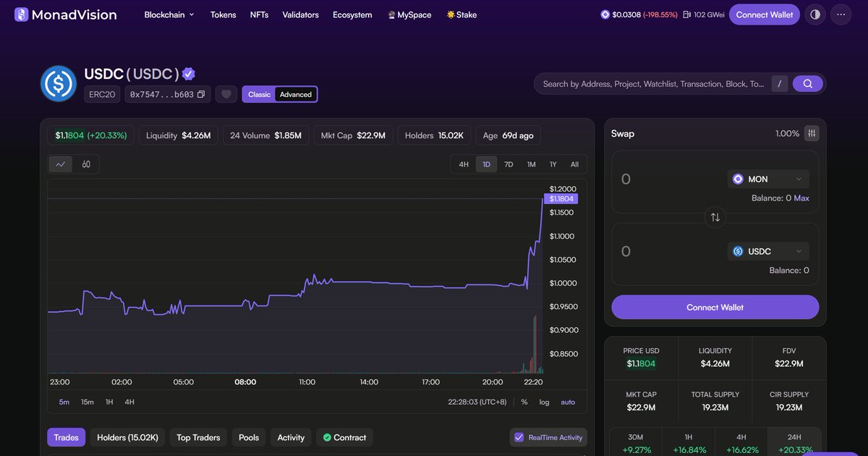
Task: Expand the Blockchain dropdown menu
Action: (x=169, y=14)
